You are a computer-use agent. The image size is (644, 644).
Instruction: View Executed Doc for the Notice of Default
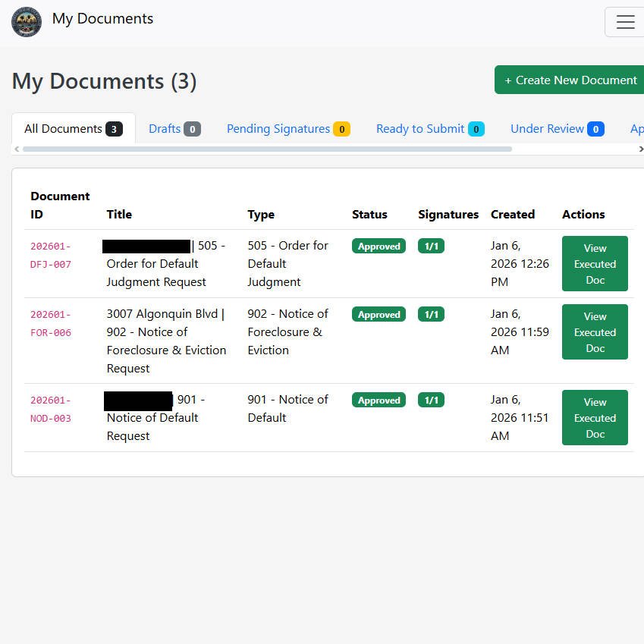click(595, 417)
